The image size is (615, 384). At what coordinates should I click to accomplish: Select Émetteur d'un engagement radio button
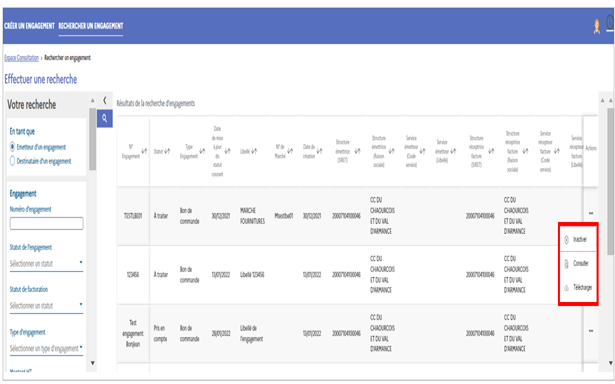click(13, 147)
